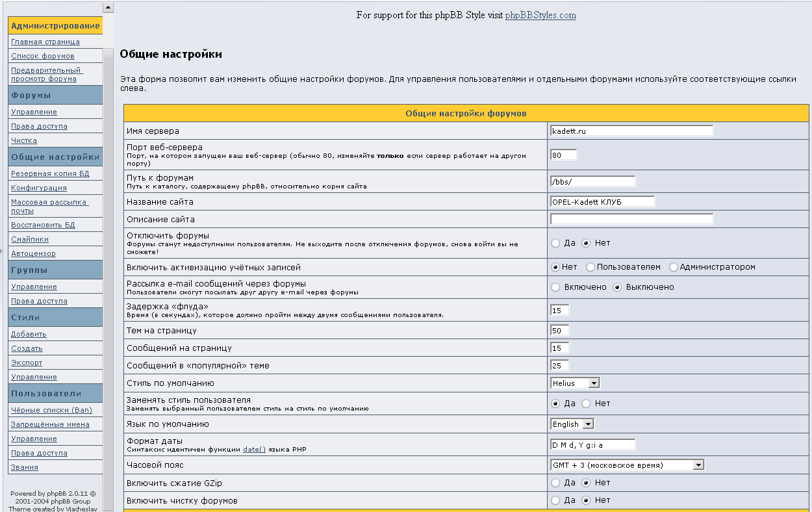The width and height of the screenshot is (812, 512).
Task: Open the "Список форумов" sidebar link
Action: point(43,56)
